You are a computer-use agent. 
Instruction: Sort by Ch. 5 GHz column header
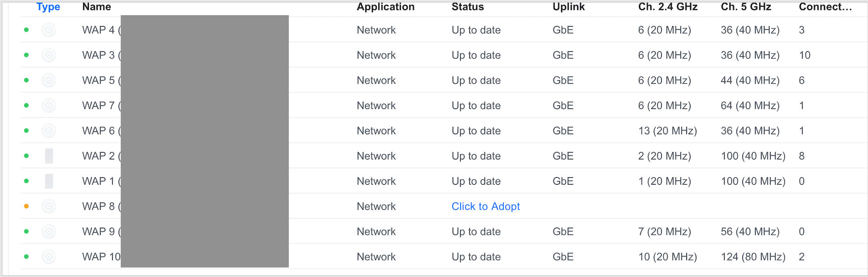point(746,7)
